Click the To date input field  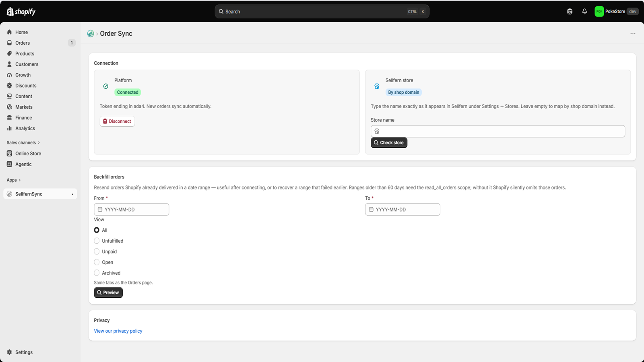pyautogui.click(x=402, y=210)
